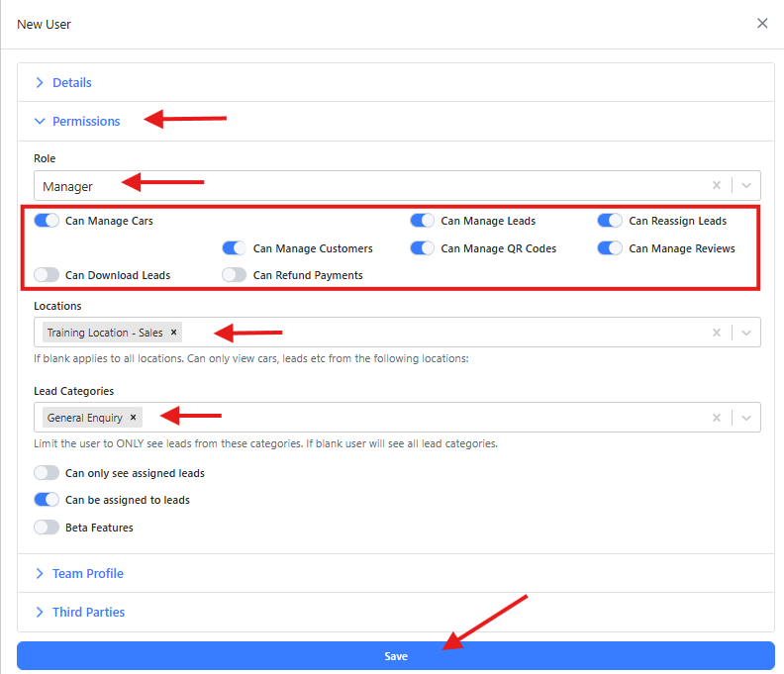Close the New User dialog
The image size is (784, 674).
pyautogui.click(x=762, y=23)
